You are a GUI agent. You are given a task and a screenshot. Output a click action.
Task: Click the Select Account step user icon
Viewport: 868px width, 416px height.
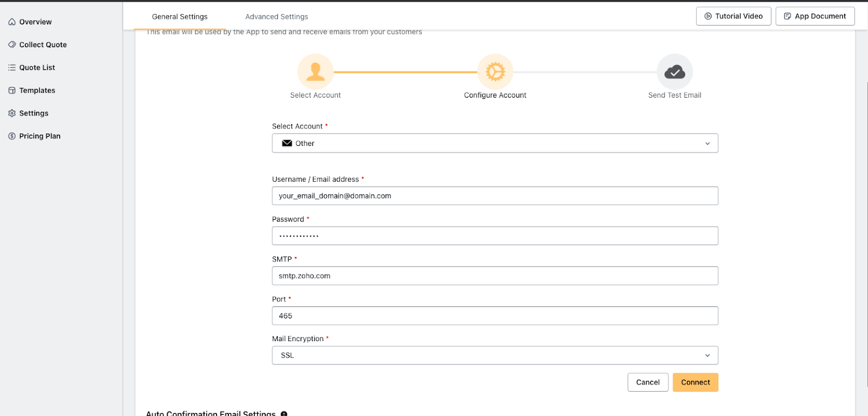click(x=315, y=72)
